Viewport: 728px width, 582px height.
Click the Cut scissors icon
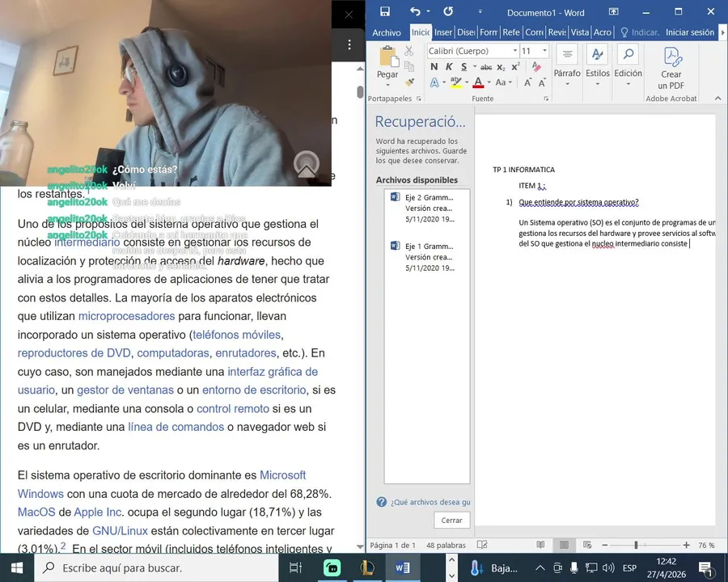point(409,51)
